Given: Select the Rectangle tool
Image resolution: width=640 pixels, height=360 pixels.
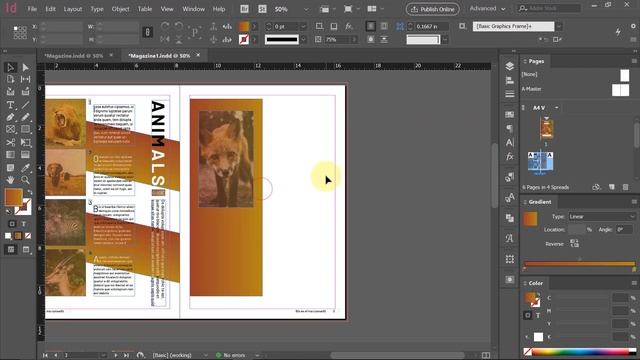Looking at the screenshot, I should click(25, 129).
